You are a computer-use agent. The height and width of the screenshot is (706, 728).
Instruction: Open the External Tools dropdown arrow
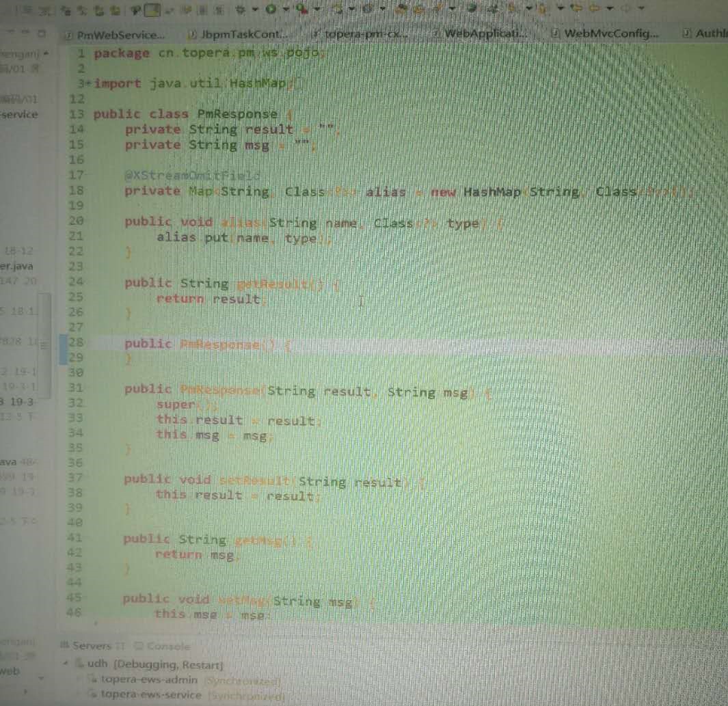tap(317, 9)
